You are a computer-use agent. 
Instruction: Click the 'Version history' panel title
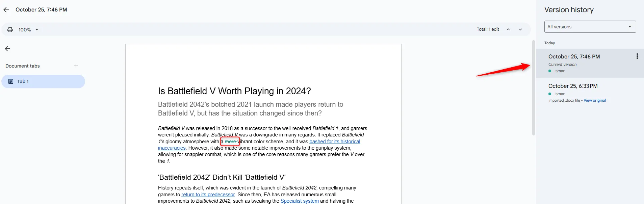point(569,10)
